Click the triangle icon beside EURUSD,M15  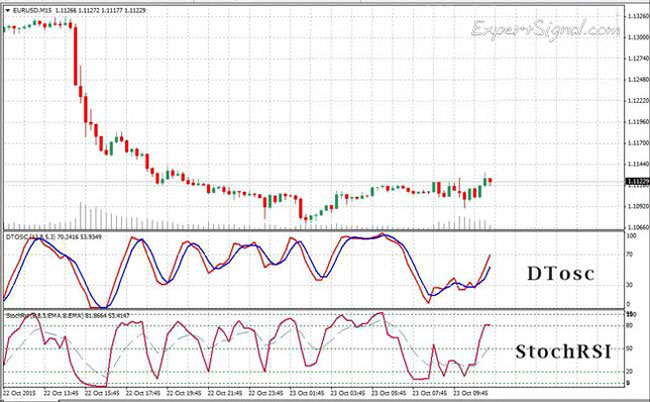tap(6, 9)
